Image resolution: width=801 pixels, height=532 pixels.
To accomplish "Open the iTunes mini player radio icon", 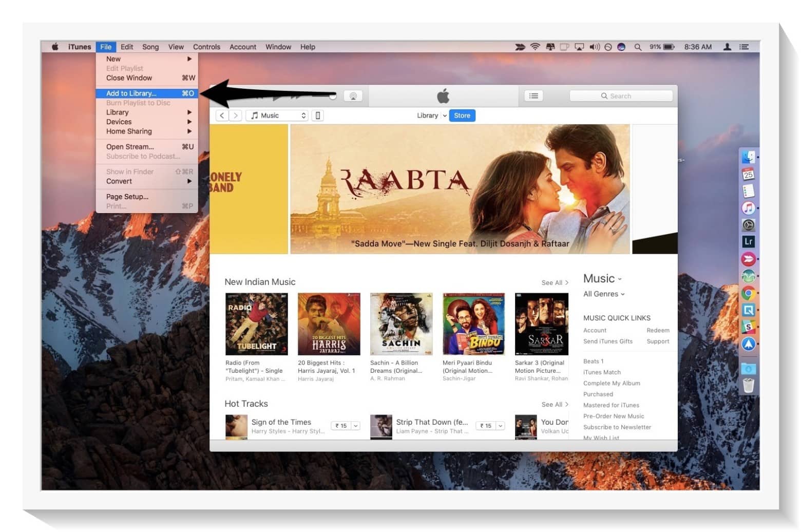I will click(353, 96).
